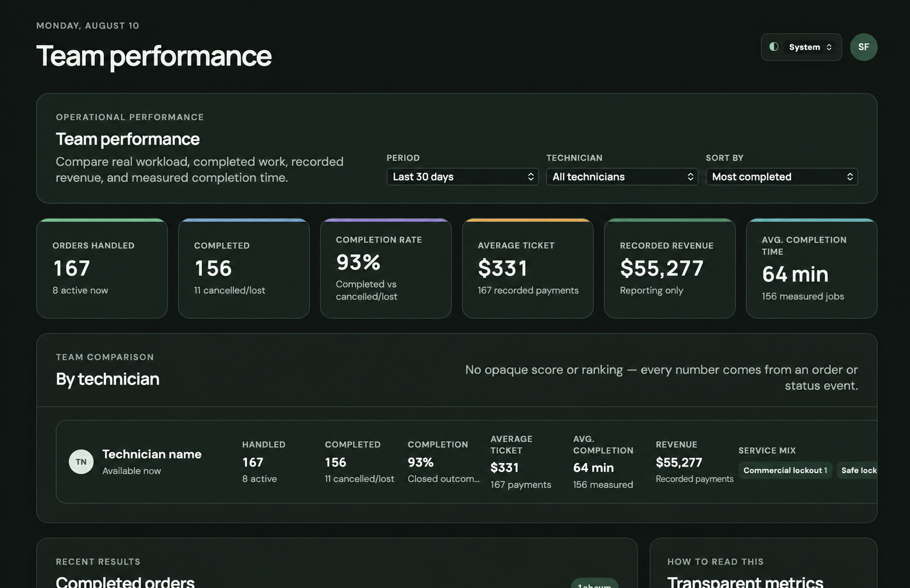Click the Recorded Revenue card showing $55,277
The height and width of the screenshot is (588, 910).
[670, 268]
